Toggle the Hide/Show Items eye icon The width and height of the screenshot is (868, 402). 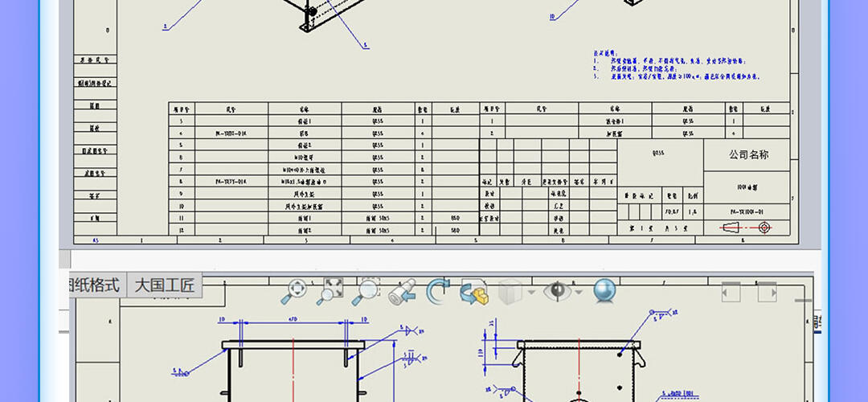[x=558, y=291]
